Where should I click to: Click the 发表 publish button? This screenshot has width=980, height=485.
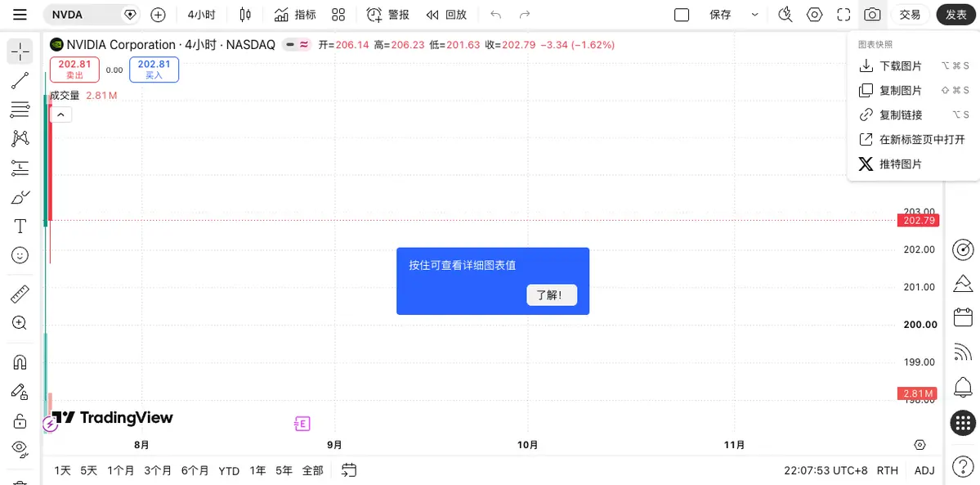[x=956, y=15]
